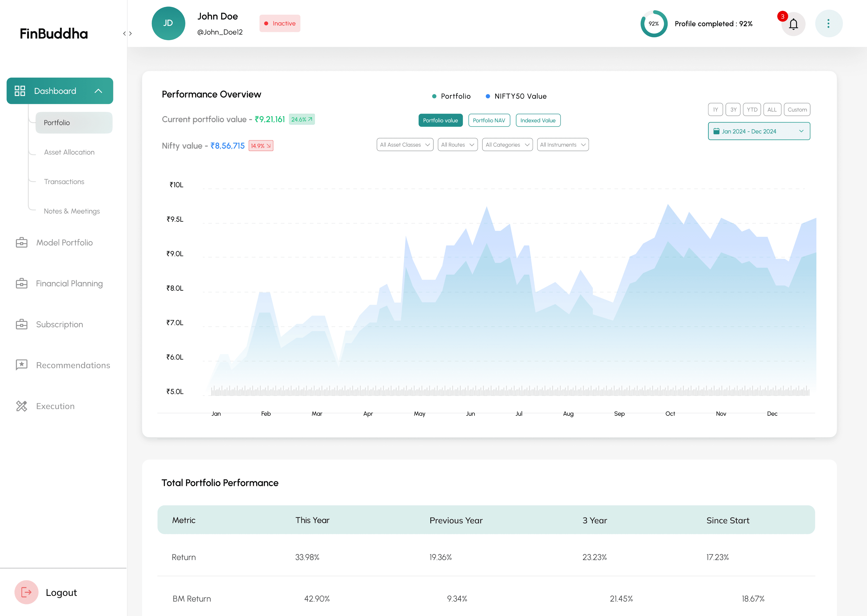
Task: Open the three-dot options menu icon
Action: pyautogui.click(x=829, y=23)
